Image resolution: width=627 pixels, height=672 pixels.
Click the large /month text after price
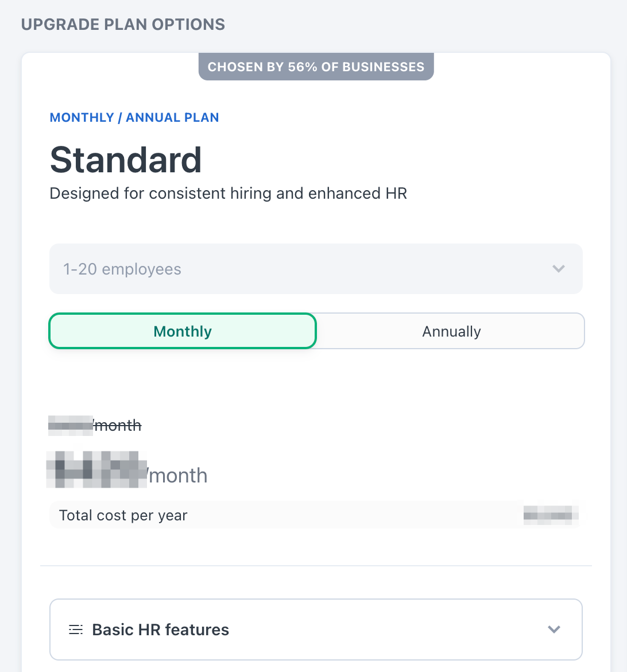pyautogui.click(x=178, y=476)
